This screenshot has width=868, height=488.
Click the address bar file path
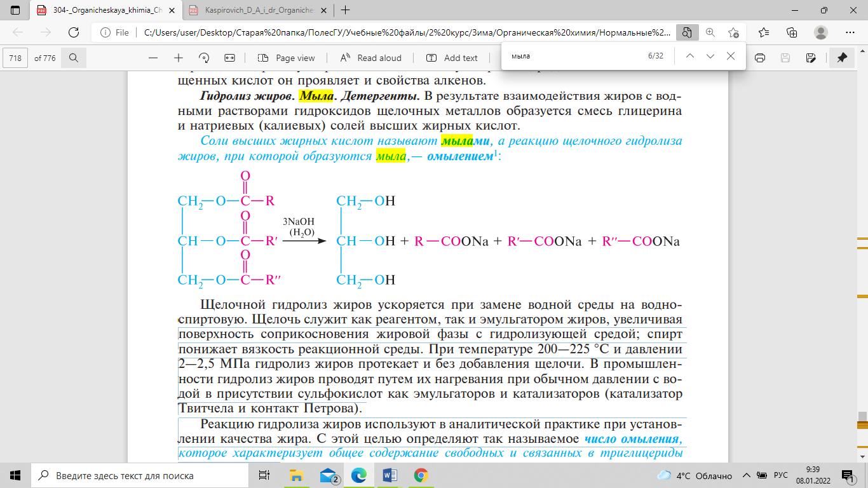pos(407,32)
